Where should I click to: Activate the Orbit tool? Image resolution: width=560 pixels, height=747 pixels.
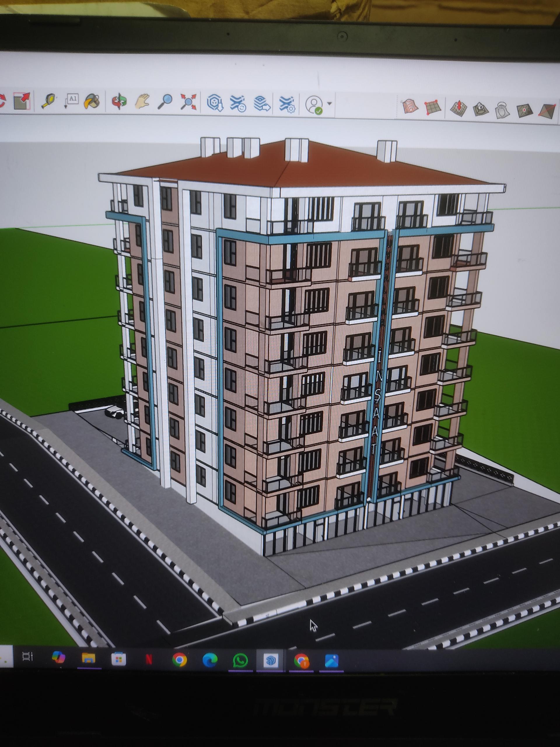click(x=119, y=102)
